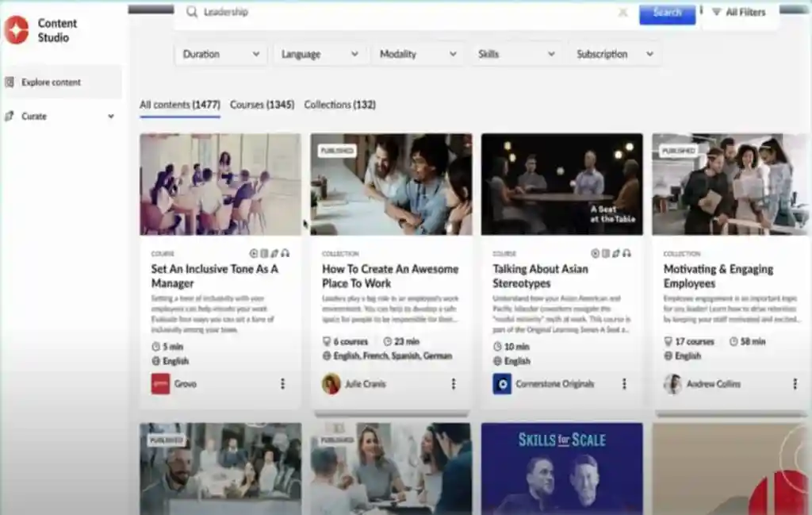Open the Language filter dropdown
This screenshot has height=515, width=812.
click(320, 54)
